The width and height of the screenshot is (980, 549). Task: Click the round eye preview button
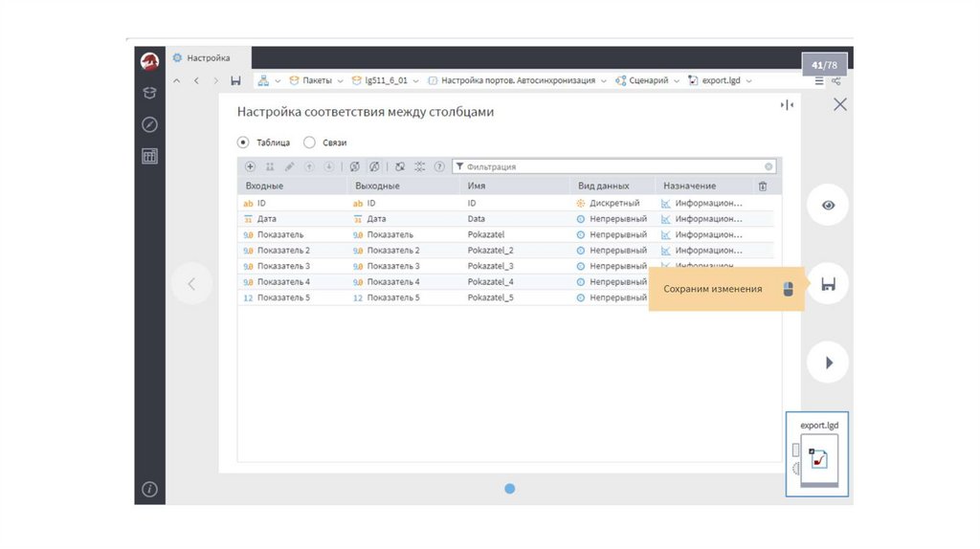tap(828, 205)
